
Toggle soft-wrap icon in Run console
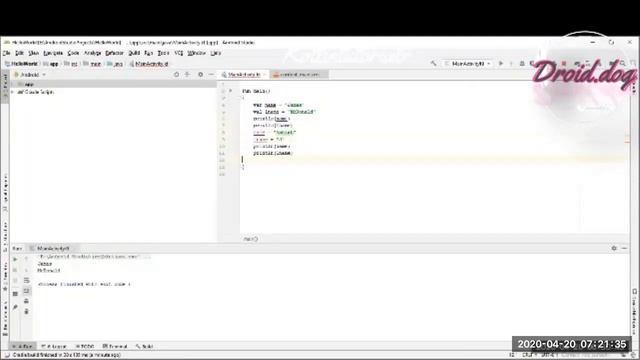click(27, 280)
